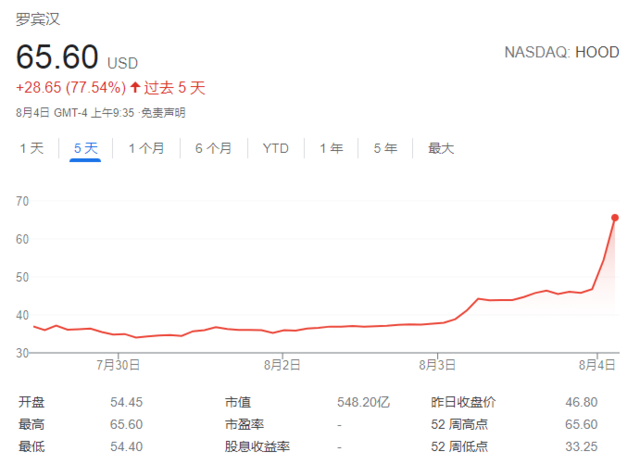Click the 8月4日 GMT-4 timestamp text
Viewport: 640px width, 464px height.
point(75,113)
